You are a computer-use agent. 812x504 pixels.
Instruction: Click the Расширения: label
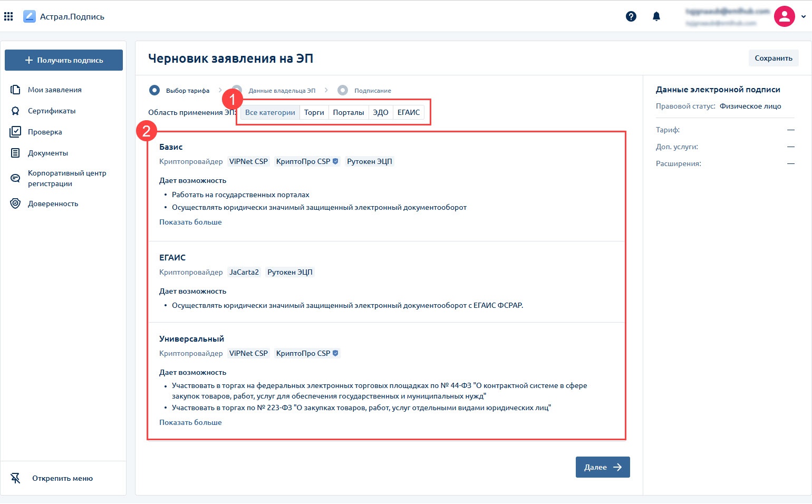click(x=679, y=163)
